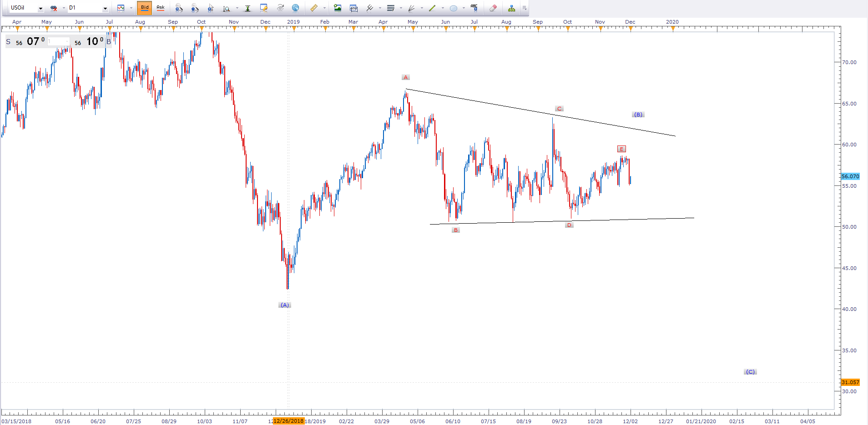The height and width of the screenshot is (425, 868).
Task: Click the B buy price button
Action: 109,42
